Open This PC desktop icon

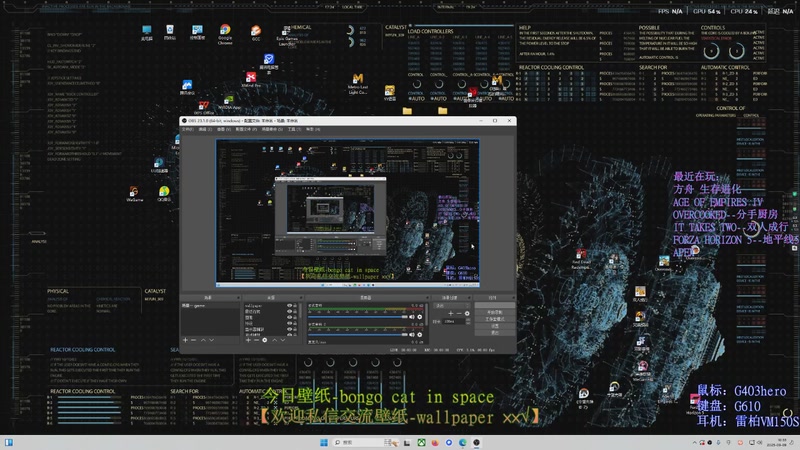coord(146,33)
